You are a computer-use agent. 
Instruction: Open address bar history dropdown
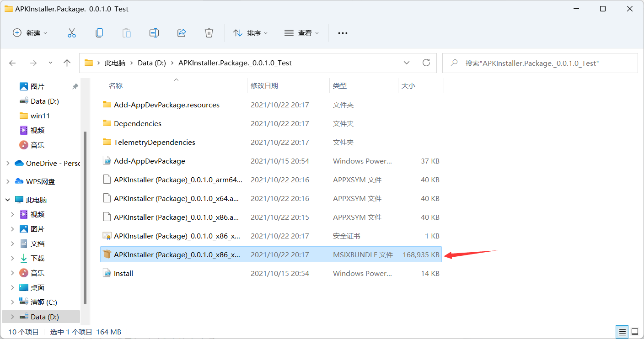pyautogui.click(x=407, y=63)
